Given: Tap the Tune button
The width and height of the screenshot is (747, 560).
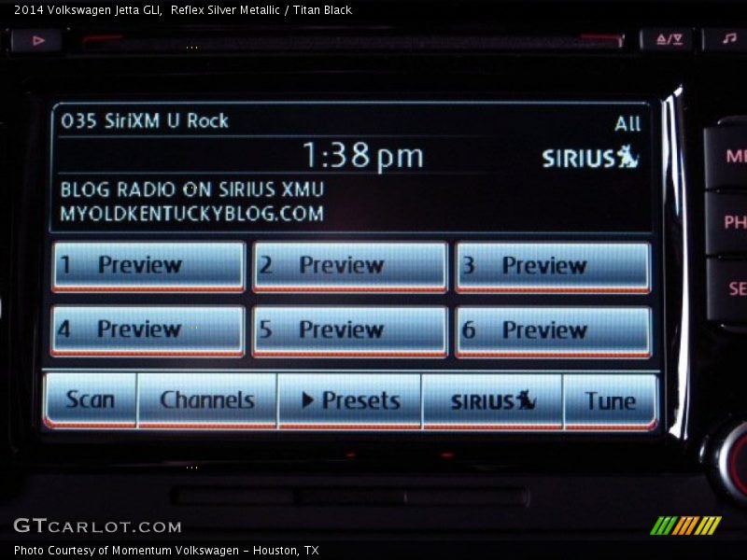Looking at the screenshot, I should click(x=610, y=400).
